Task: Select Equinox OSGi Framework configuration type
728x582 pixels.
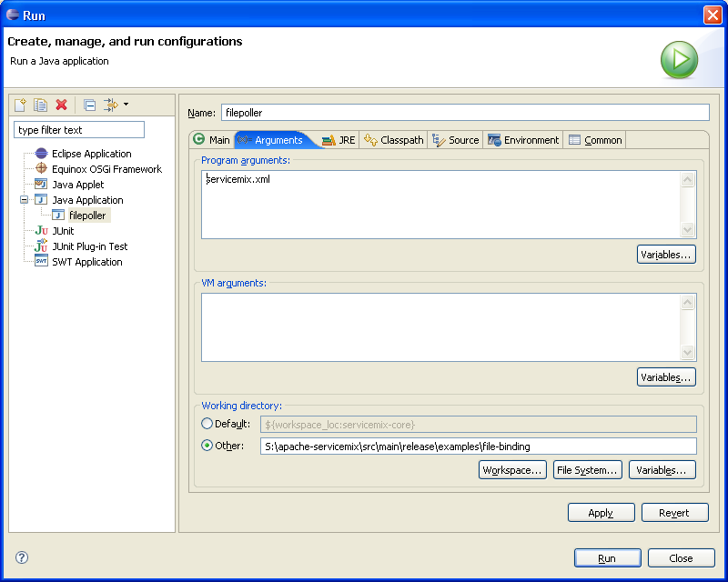Action: coord(106,169)
